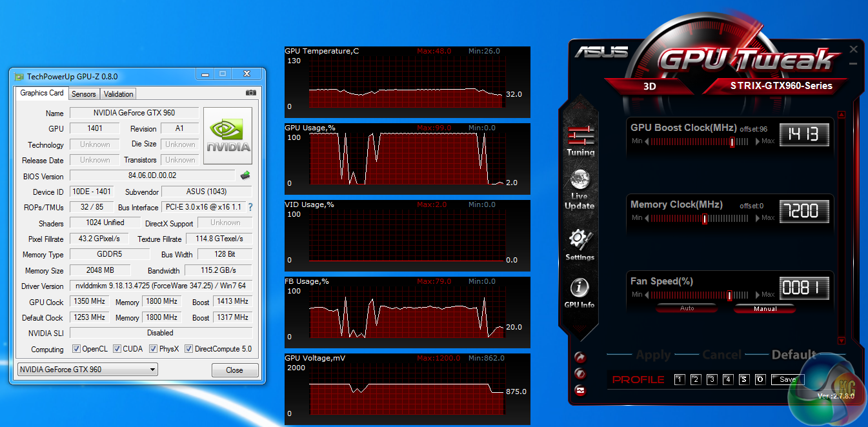Click Cancel in GPU Tweak

[x=722, y=355]
